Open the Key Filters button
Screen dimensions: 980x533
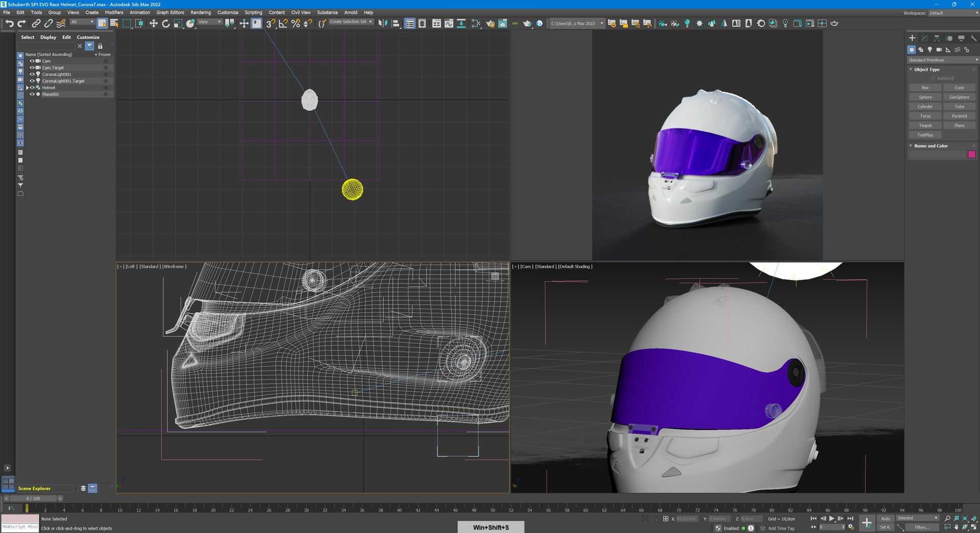(x=922, y=527)
